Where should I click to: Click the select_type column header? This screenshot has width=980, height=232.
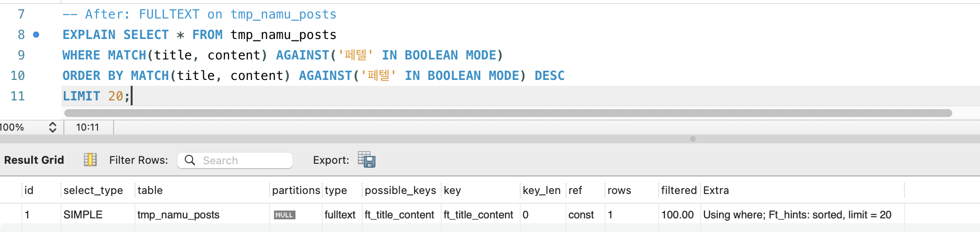coord(93,190)
